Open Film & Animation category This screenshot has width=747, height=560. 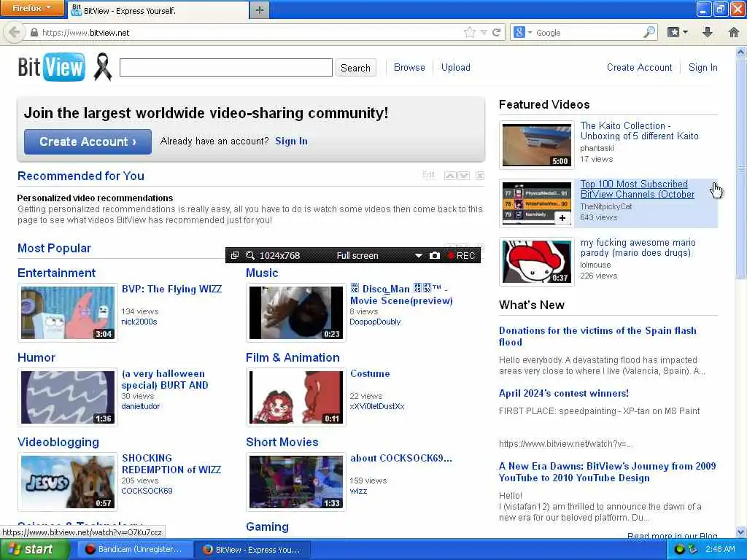(293, 357)
